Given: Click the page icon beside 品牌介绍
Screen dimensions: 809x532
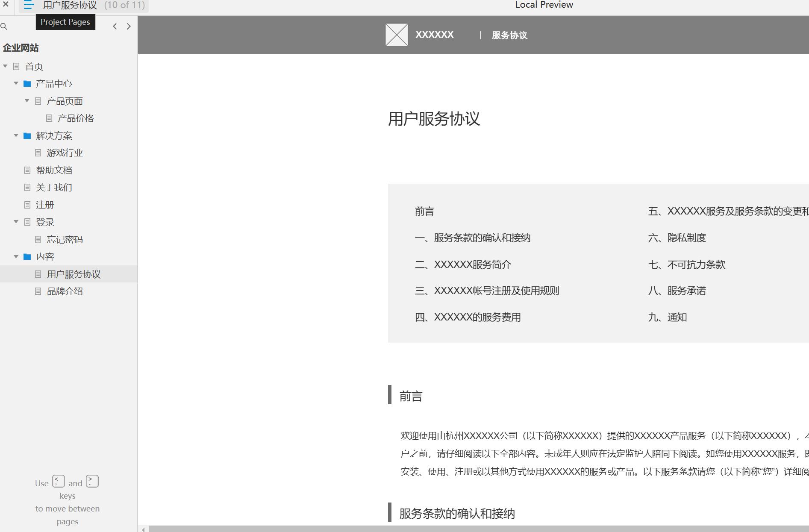Looking at the screenshot, I should pos(38,291).
